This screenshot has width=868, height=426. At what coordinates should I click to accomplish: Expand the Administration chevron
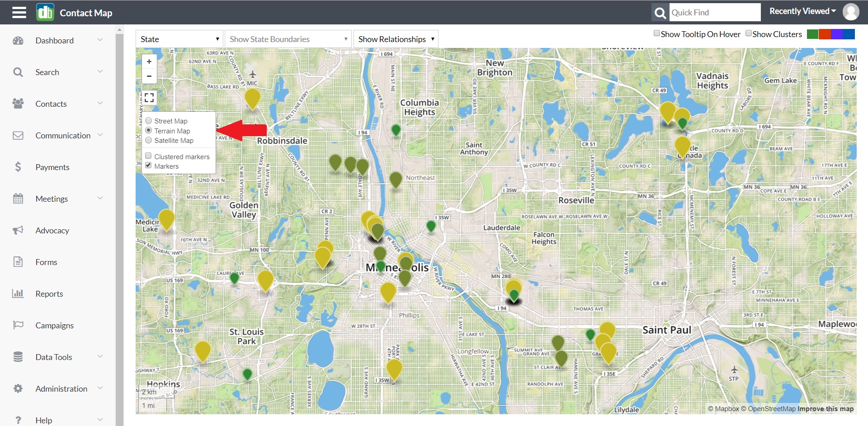point(100,388)
